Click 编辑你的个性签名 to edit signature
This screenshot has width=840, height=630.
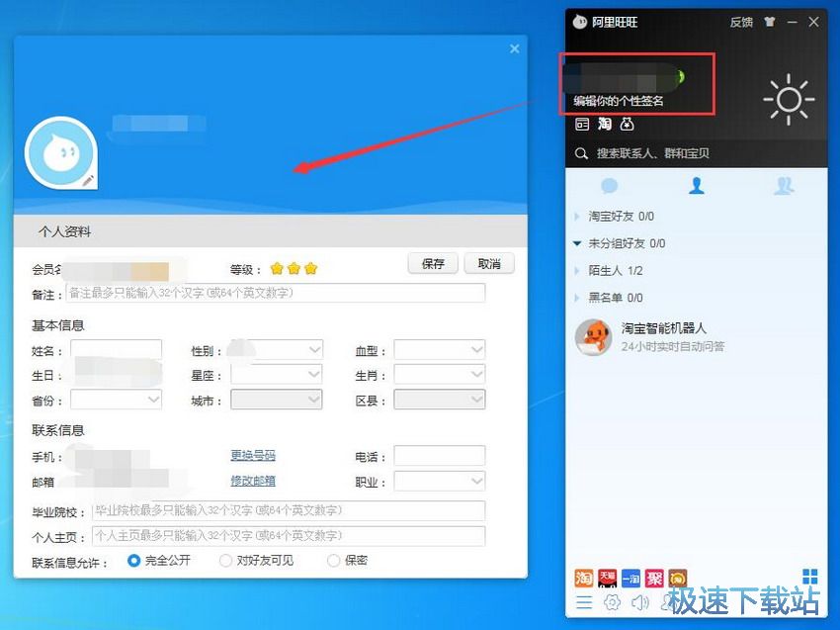pos(619,101)
